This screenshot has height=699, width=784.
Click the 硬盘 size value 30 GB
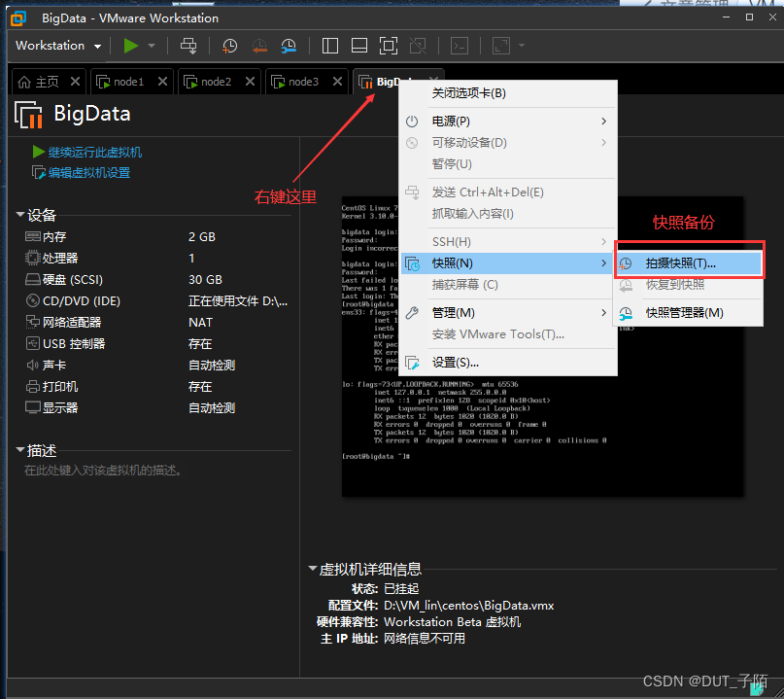[x=205, y=280]
